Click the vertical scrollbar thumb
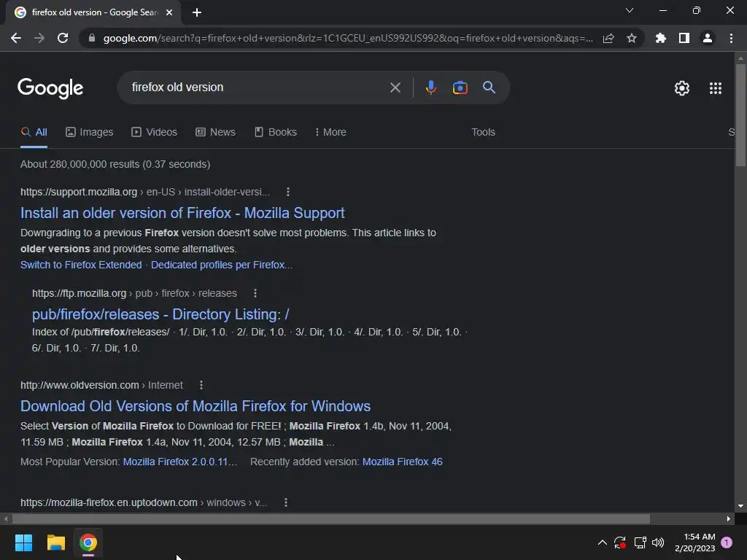Viewport: 747px width, 560px height. click(x=740, y=115)
